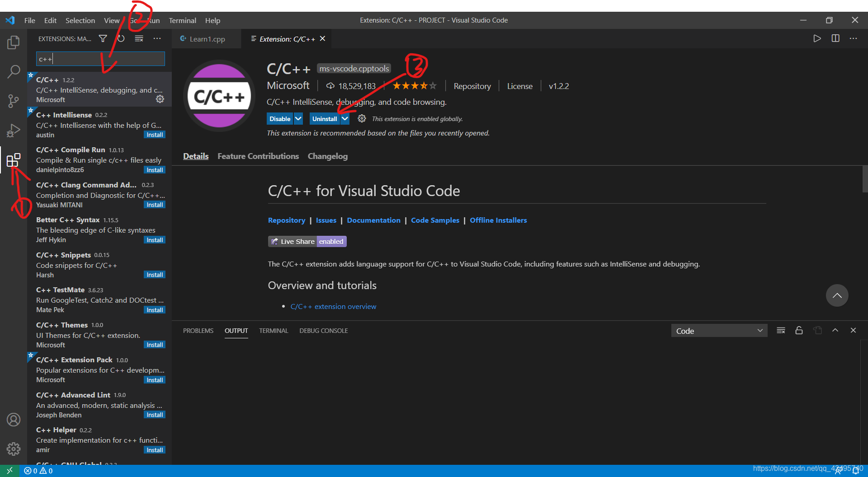Toggle output scroll lock icon
Image resolution: width=868 pixels, height=477 pixels.
(x=799, y=331)
